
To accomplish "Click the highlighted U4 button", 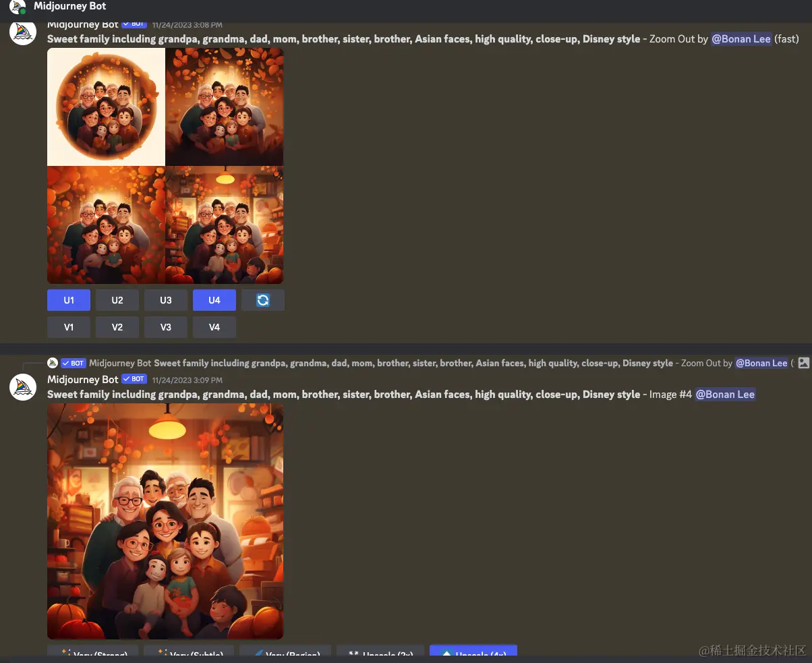I will coord(214,300).
